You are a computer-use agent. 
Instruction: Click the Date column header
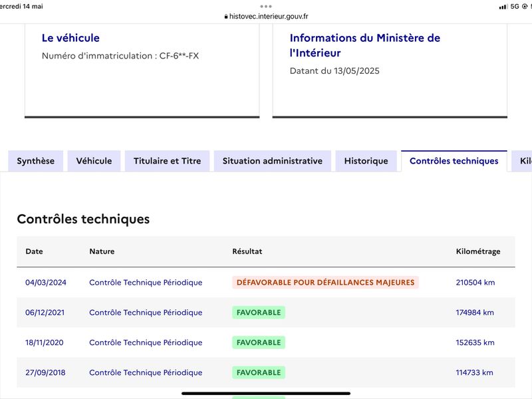click(x=35, y=251)
